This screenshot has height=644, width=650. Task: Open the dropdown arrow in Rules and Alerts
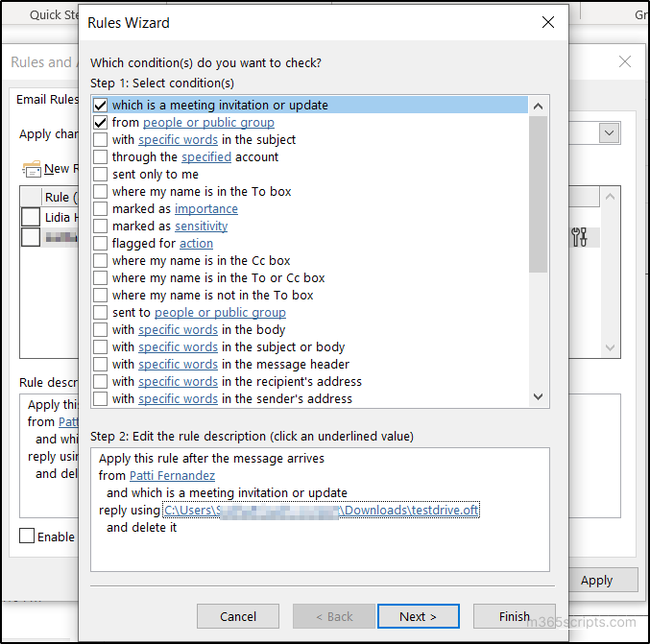pyautogui.click(x=609, y=133)
